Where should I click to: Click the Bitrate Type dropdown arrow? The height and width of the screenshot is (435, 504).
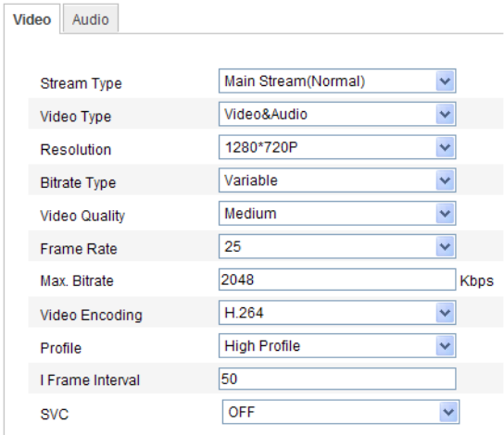(x=446, y=180)
